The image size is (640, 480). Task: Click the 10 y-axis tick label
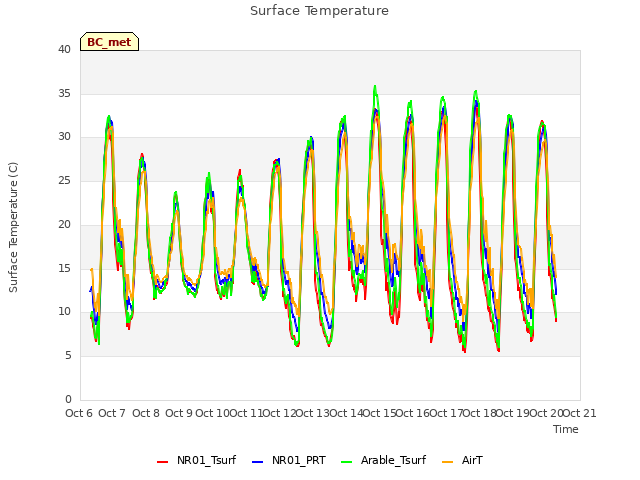pos(64,312)
